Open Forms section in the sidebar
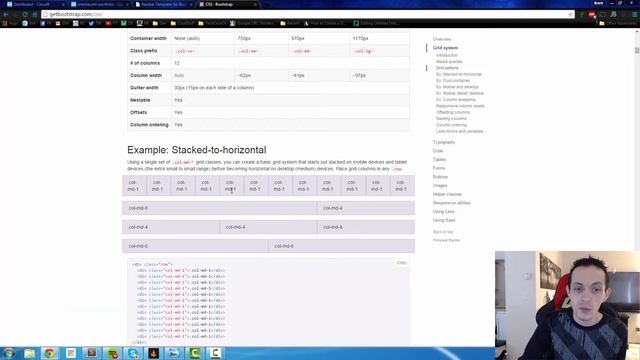The width and height of the screenshot is (640, 360). click(439, 168)
